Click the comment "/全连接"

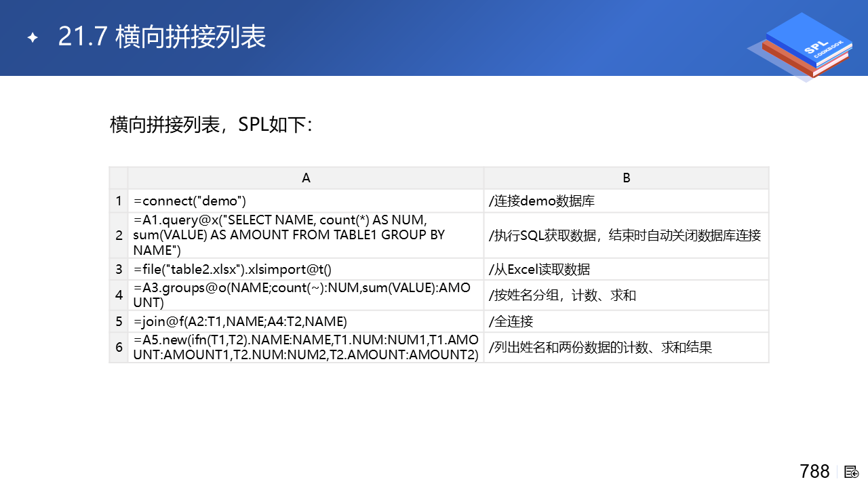point(511,321)
